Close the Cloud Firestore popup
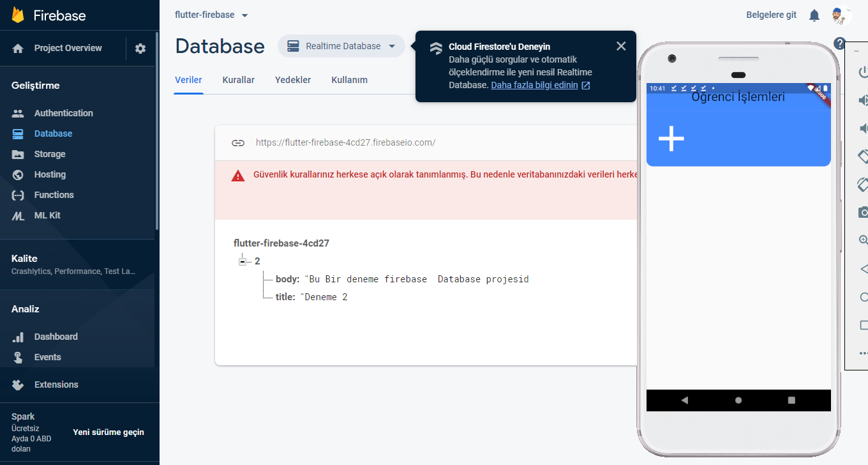This screenshot has height=465, width=868. coord(621,46)
